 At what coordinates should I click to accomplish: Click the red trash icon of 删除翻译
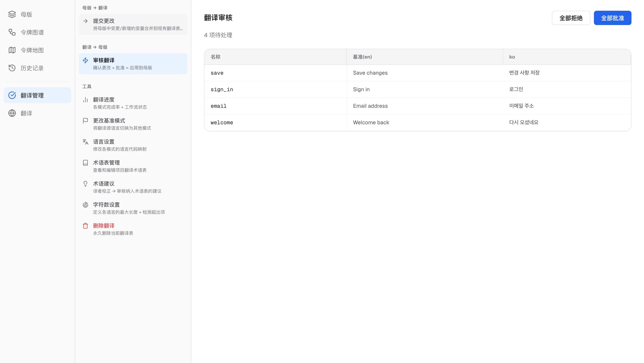point(85,226)
